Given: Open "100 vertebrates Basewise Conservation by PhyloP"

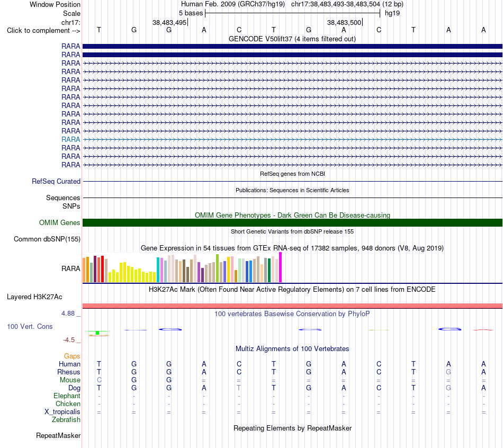Looking at the screenshot, I should (x=292, y=314).
